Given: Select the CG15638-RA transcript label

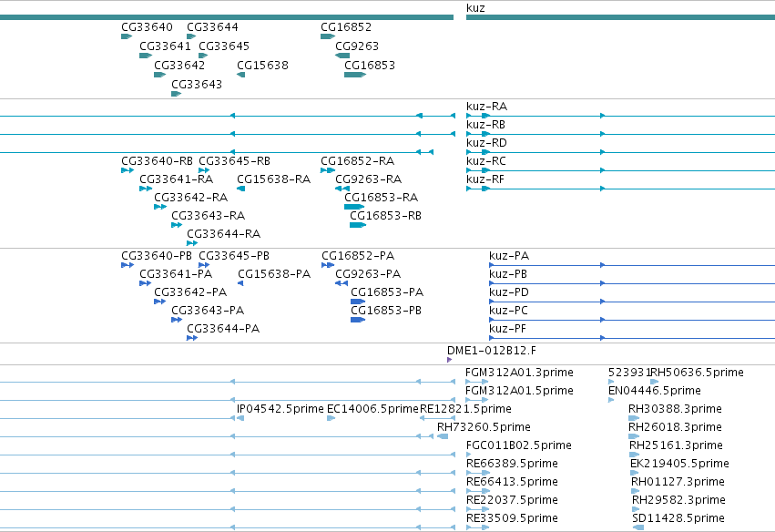Looking at the screenshot, I should pyautogui.click(x=274, y=179).
